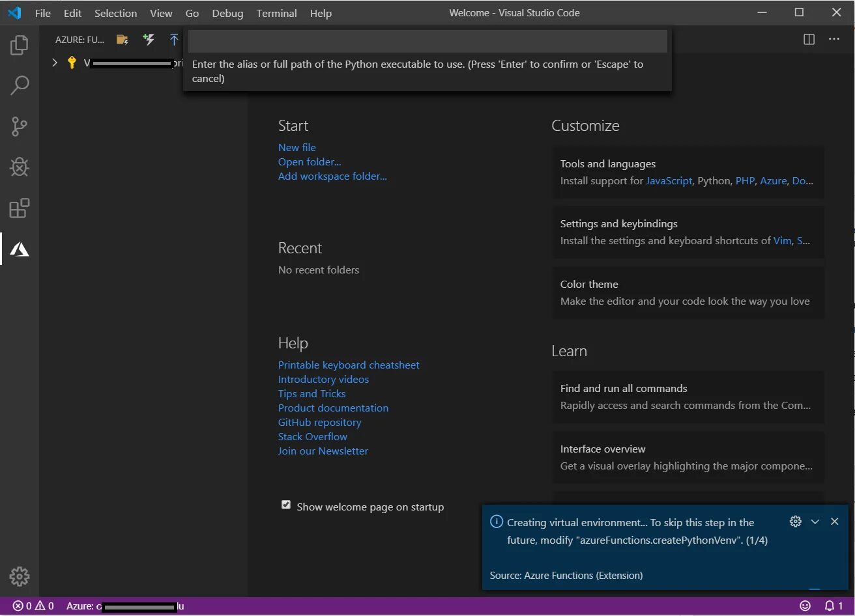The image size is (855, 616).
Task: Click the notification info icon
Action: (x=497, y=522)
